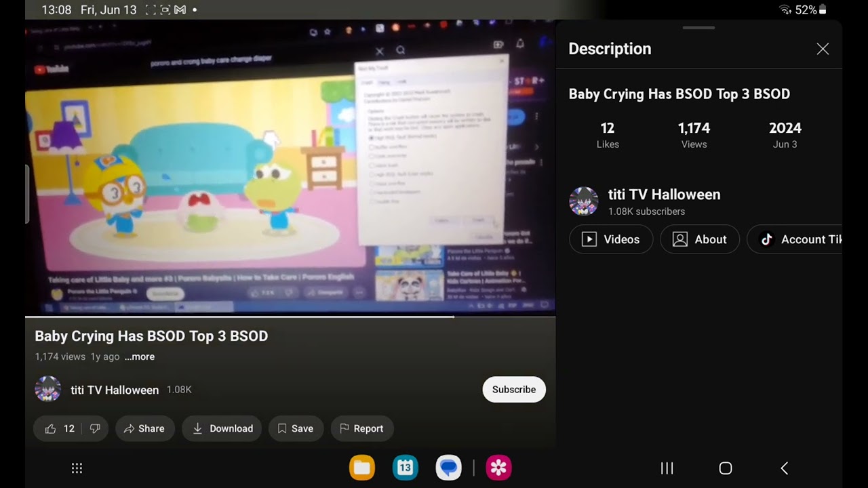Save the video to a playlist

click(x=295, y=428)
